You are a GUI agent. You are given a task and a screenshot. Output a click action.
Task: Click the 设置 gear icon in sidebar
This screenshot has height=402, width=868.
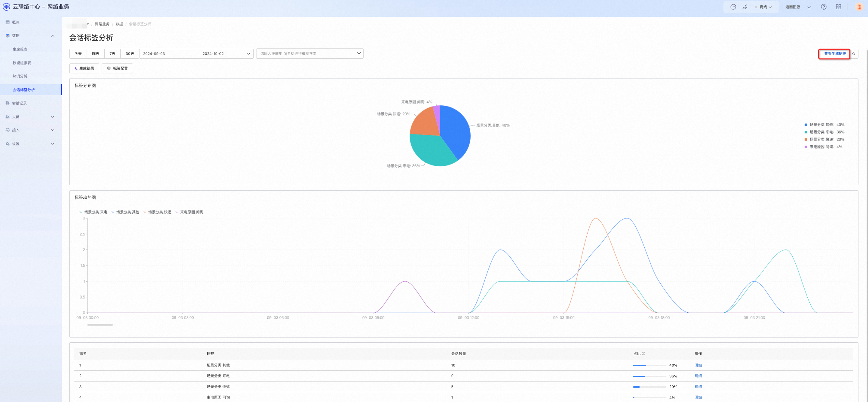[x=8, y=144]
